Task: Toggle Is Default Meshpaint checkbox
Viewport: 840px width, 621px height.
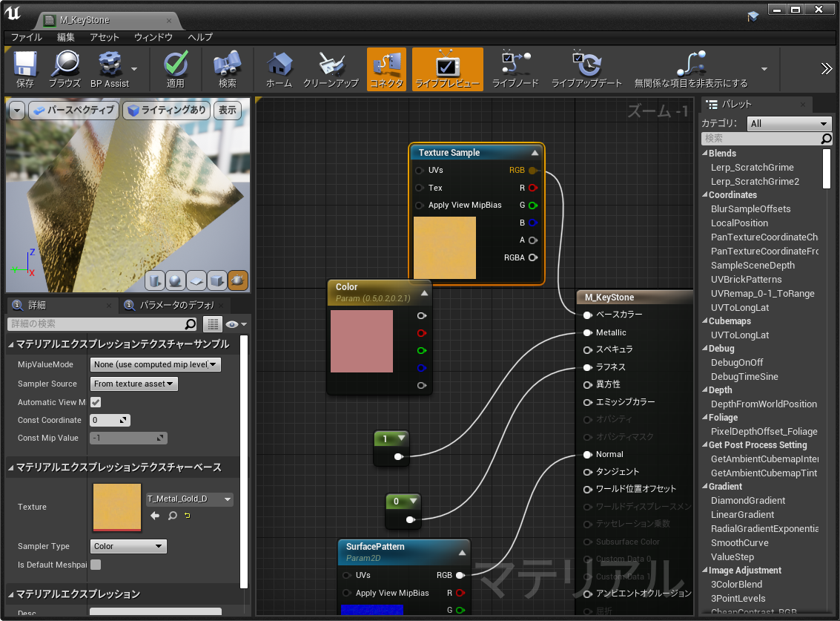Action: pos(96,565)
